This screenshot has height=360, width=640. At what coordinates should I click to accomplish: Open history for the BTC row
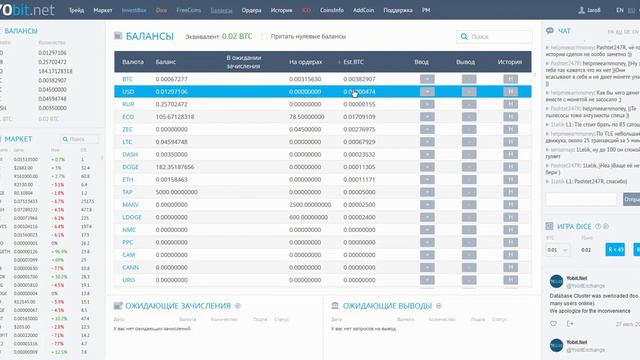pos(510,79)
